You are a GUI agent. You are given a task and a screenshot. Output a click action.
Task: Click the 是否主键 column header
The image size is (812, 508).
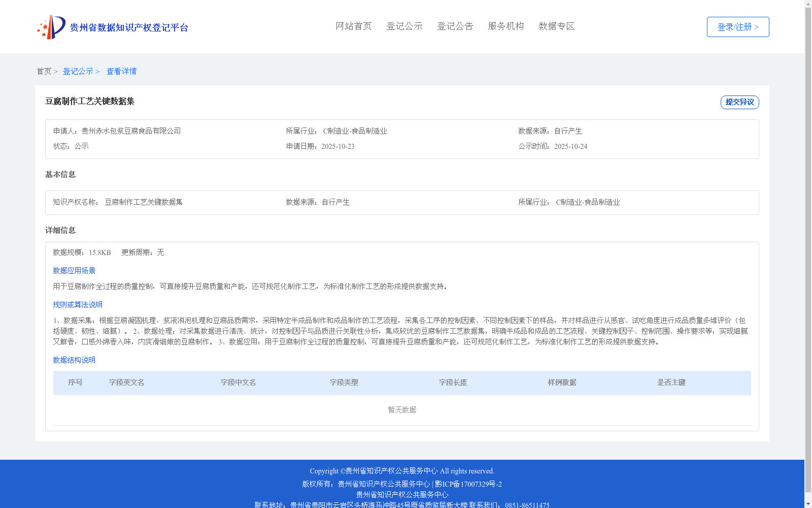pyautogui.click(x=671, y=383)
